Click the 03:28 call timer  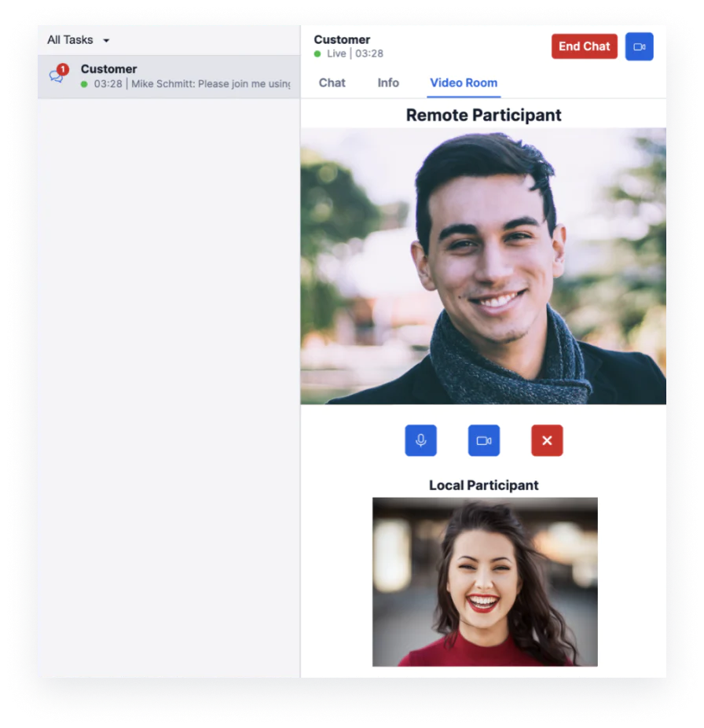tap(368, 53)
